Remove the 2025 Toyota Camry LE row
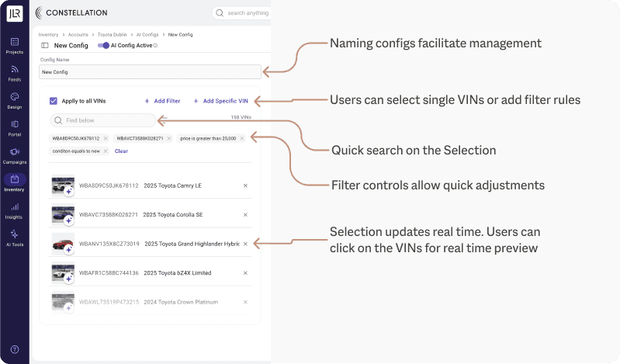The image size is (620, 364). tap(245, 185)
